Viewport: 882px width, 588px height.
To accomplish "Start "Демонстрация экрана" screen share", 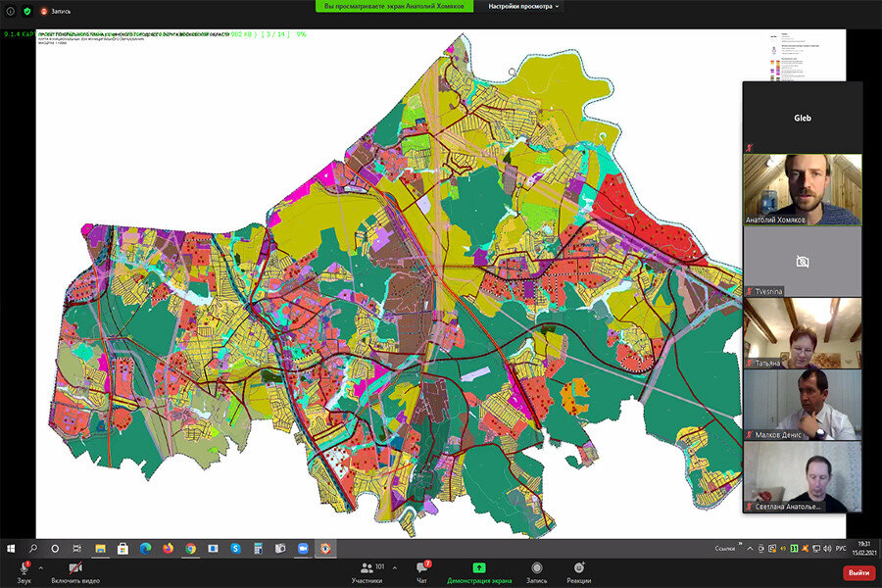I will click(479, 572).
